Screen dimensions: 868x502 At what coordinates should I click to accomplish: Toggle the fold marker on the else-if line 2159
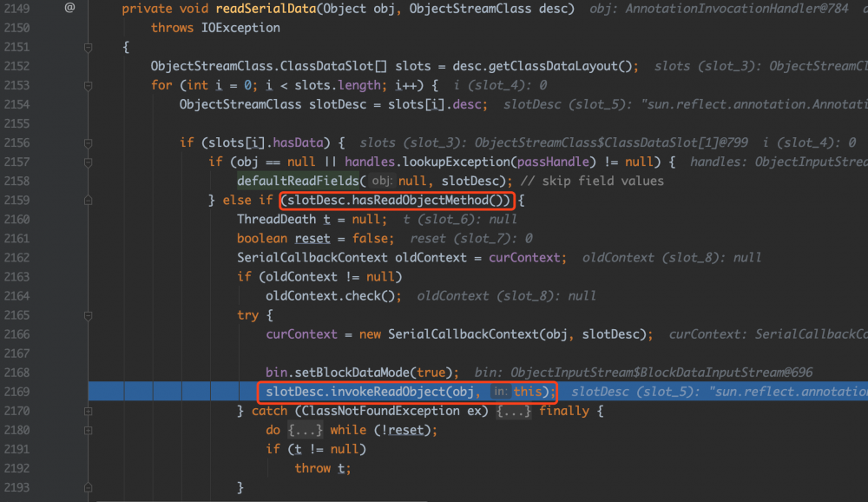click(88, 200)
